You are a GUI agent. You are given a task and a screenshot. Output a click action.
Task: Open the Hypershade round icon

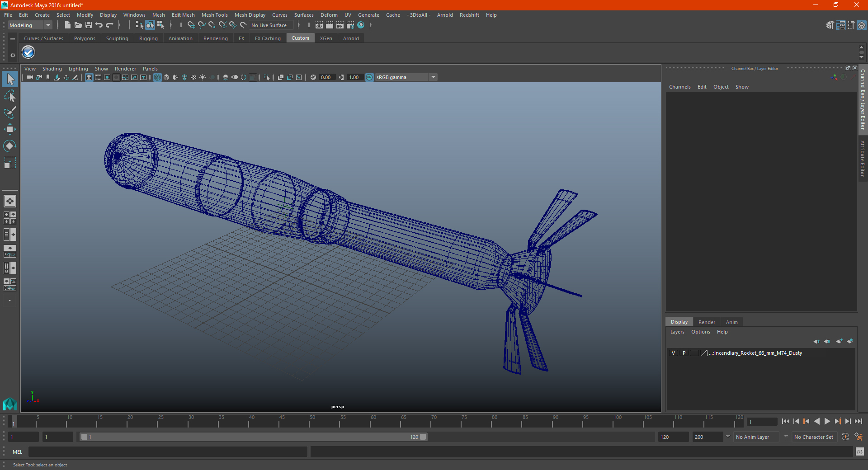coord(361,25)
